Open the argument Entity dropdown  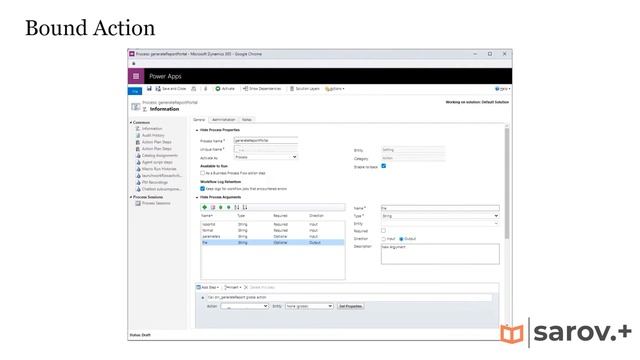pyautogui.click(x=440, y=224)
